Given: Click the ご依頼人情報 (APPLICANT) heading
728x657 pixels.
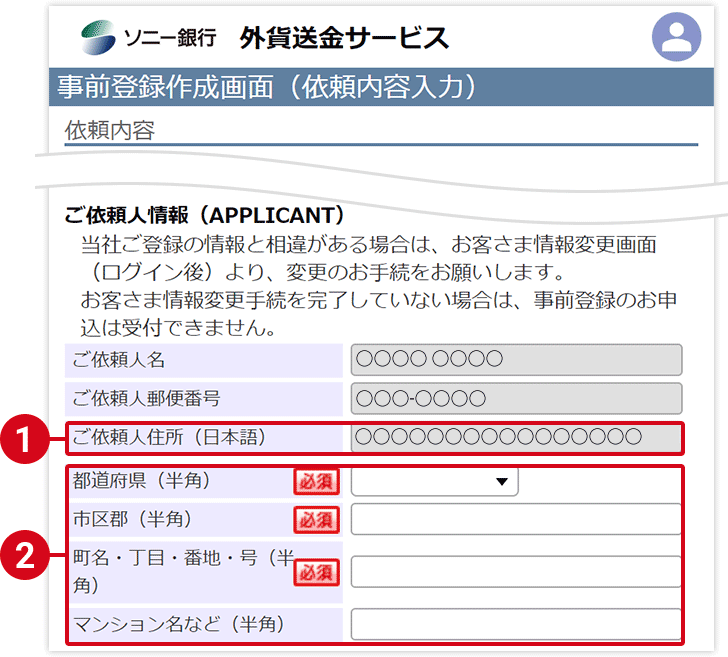Looking at the screenshot, I should [204, 215].
